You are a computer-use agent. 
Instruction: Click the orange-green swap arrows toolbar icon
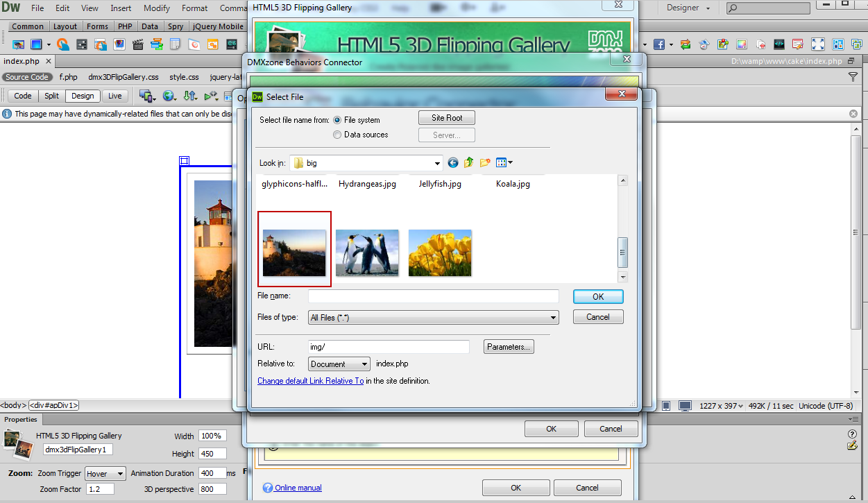click(686, 44)
